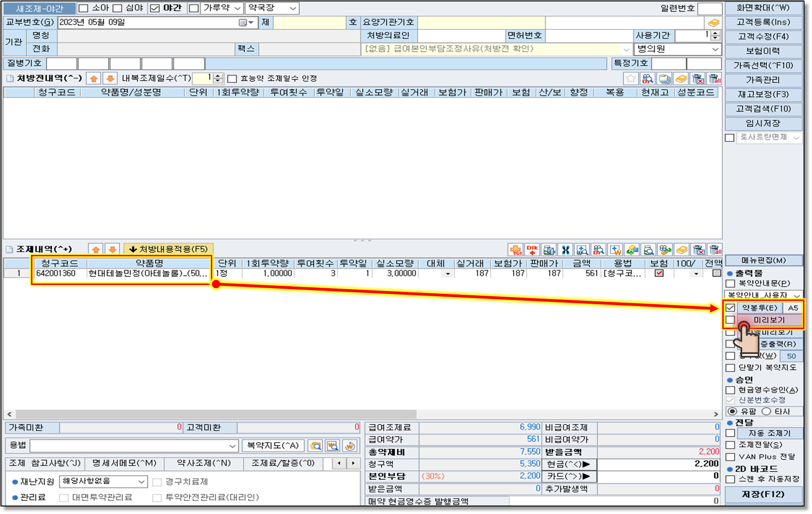Click the 요양기관기호 input field
812x514 pixels.
[481, 23]
